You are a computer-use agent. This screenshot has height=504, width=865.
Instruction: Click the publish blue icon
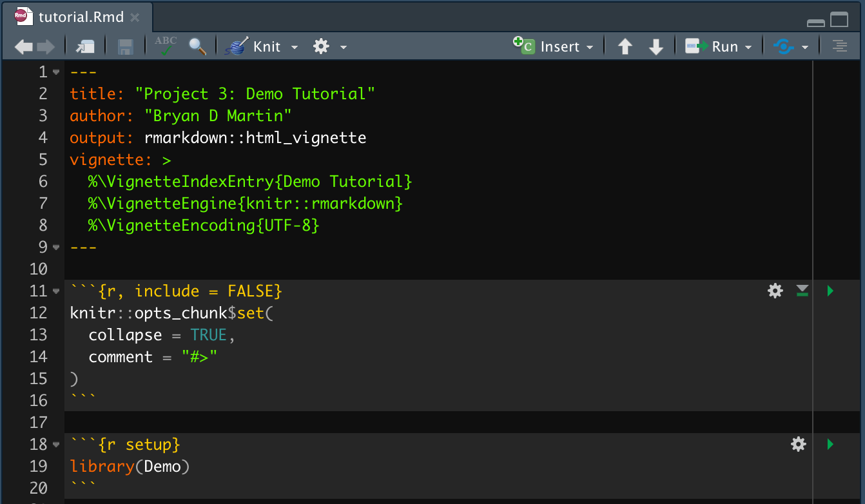(x=783, y=46)
